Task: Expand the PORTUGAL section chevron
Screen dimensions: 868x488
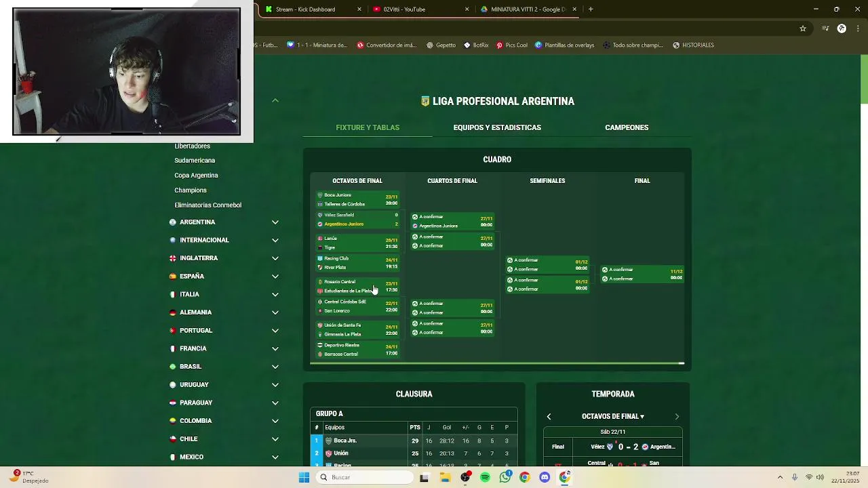Action: tap(275, 331)
